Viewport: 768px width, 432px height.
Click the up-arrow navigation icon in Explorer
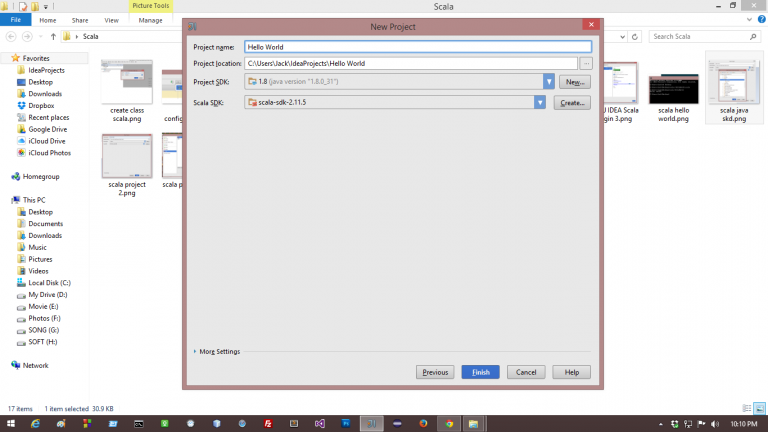pos(52,37)
